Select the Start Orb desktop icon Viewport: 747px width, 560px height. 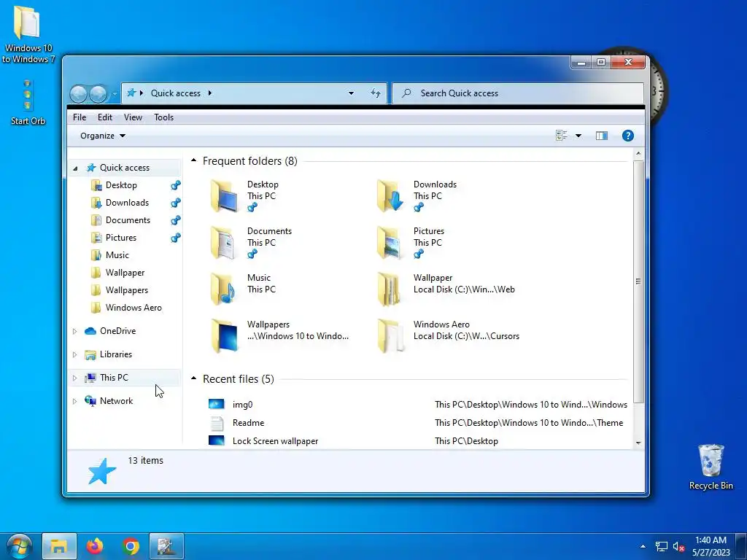(x=28, y=102)
